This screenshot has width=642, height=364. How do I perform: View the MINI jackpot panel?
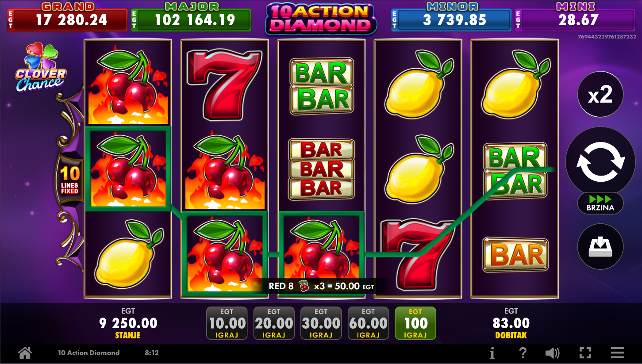click(x=575, y=16)
